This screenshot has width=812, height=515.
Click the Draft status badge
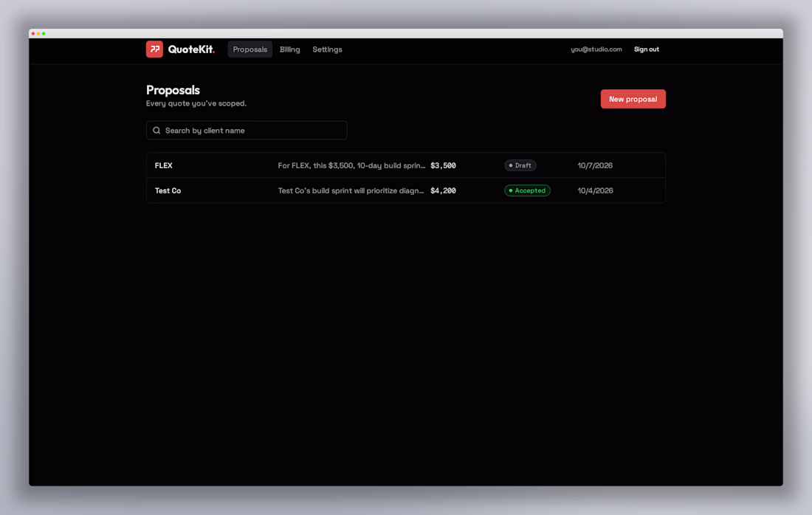pos(520,165)
